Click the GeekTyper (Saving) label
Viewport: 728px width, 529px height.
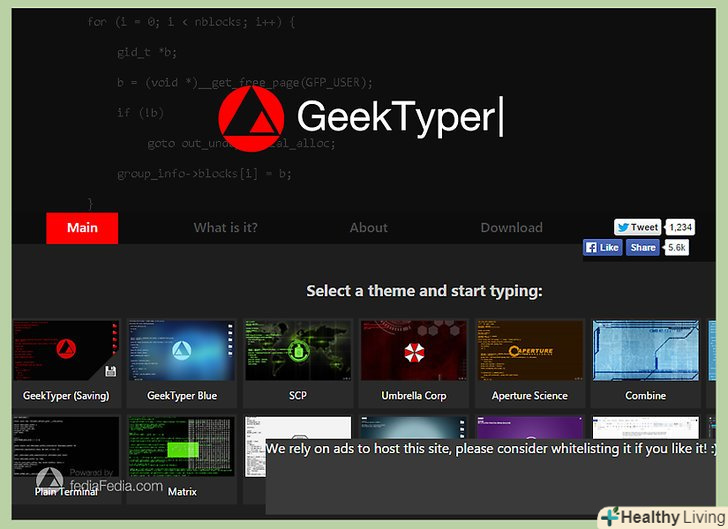[66, 396]
